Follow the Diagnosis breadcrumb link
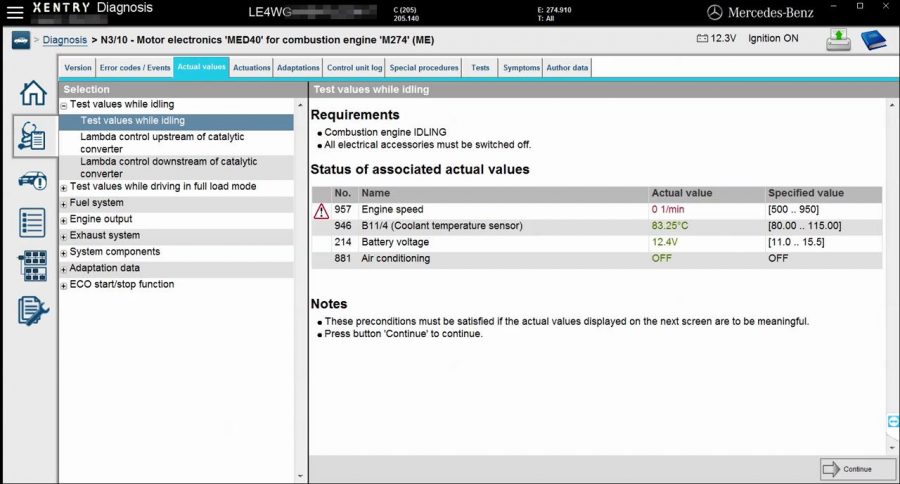The image size is (900, 484). click(65, 40)
